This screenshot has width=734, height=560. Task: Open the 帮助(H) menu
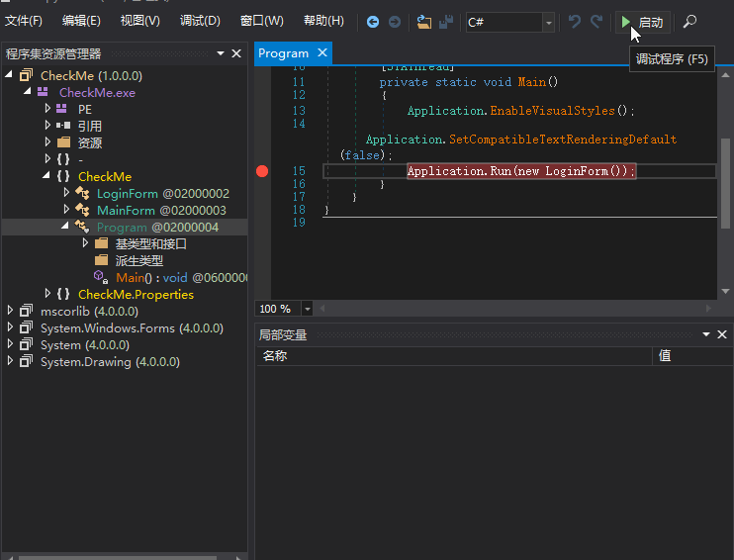point(323,21)
